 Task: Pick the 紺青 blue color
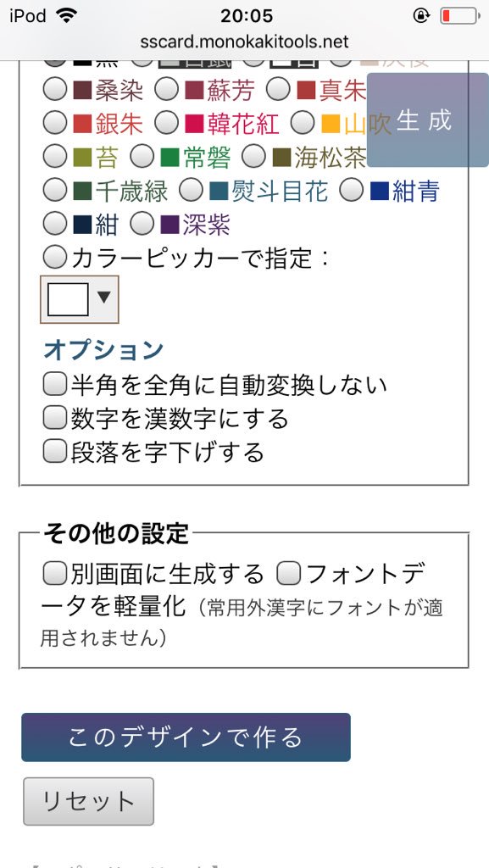353,192
